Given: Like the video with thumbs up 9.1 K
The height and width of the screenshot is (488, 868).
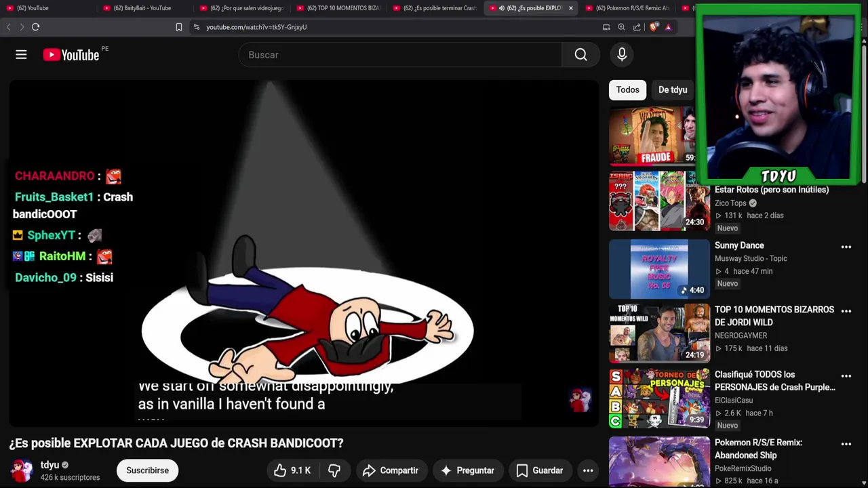Looking at the screenshot, I should 292,470.
